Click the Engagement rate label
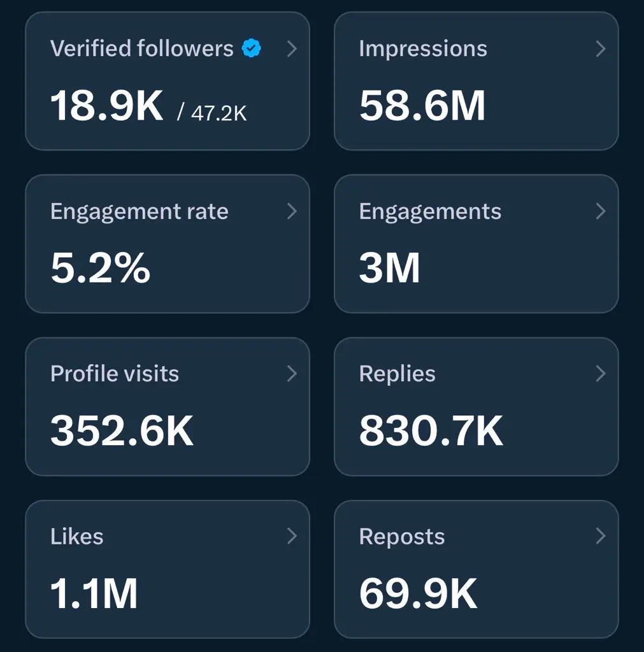Image resolution: width=644 pixels, height=652 pixels. 139,211
